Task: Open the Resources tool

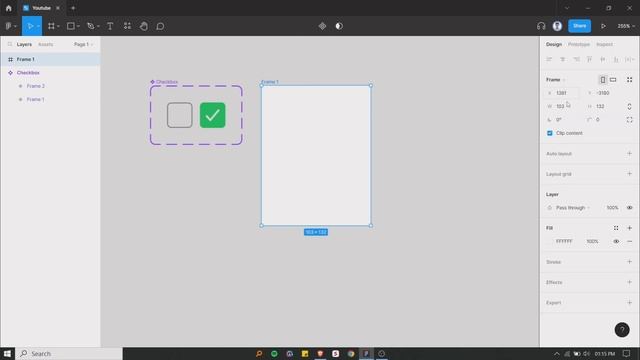Action: [127, 26]
